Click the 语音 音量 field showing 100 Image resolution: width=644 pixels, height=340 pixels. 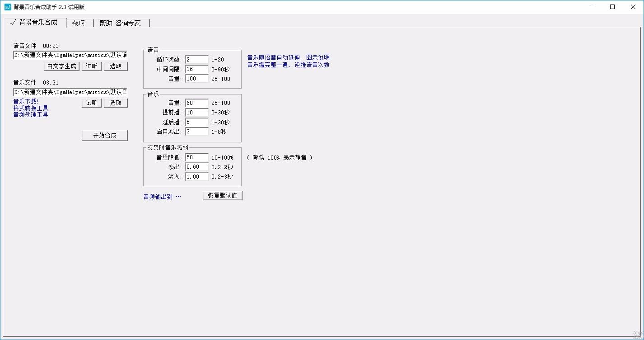[197, 79]
